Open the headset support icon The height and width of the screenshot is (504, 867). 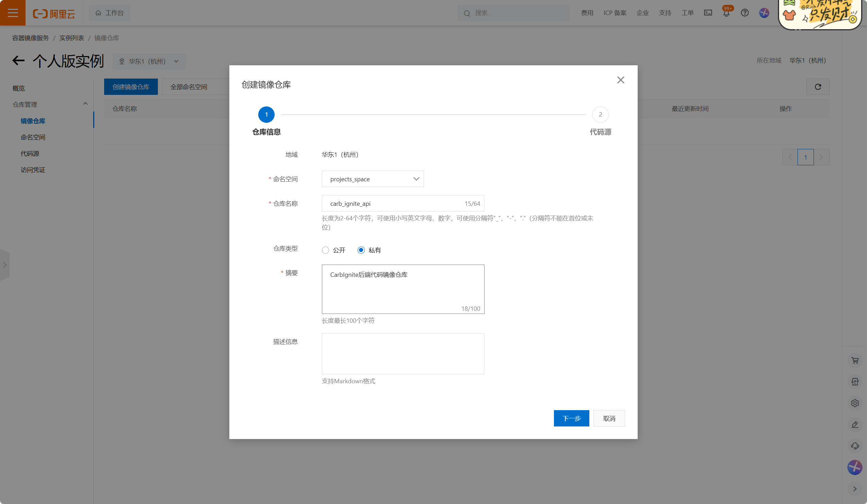(x=855, y=446)
